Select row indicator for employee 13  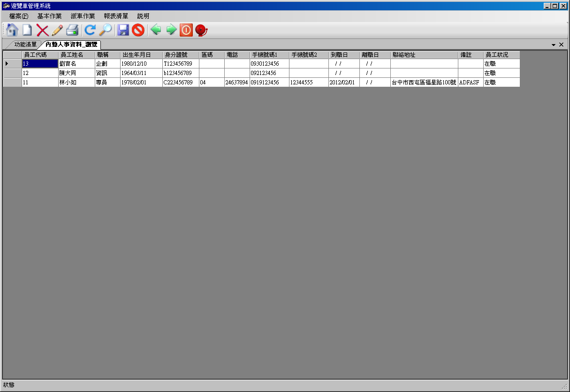(x=13, y=63)
